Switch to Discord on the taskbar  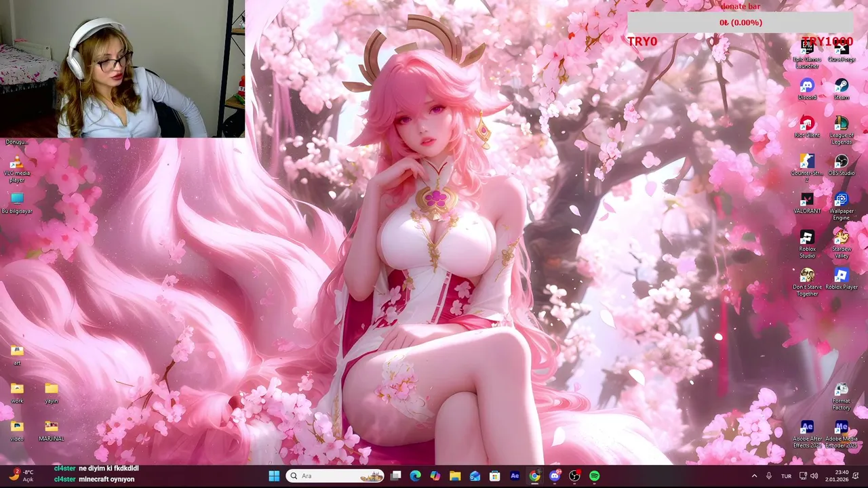(x=555, y=476)
